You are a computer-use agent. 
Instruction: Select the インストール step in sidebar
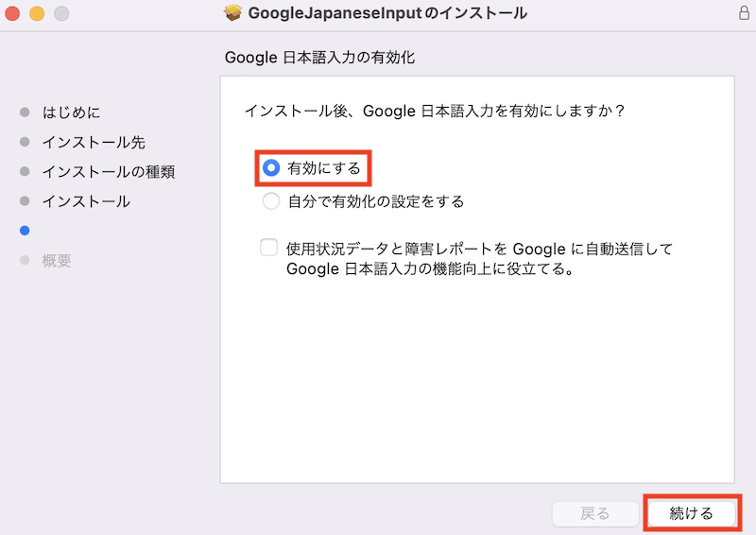tap(86, 201)
